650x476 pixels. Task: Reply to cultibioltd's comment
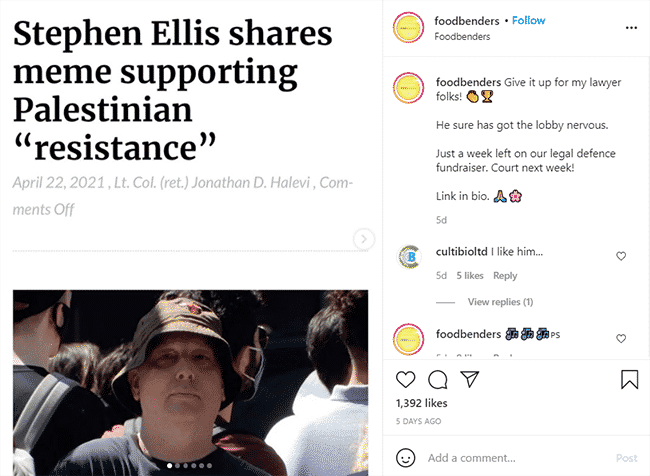505,276
